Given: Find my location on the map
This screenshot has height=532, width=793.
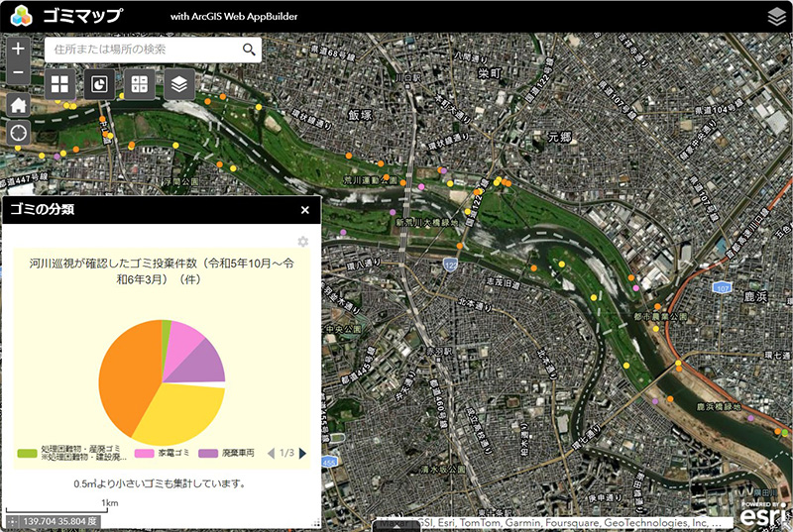Looking at the screenshot, I should 18,133.
